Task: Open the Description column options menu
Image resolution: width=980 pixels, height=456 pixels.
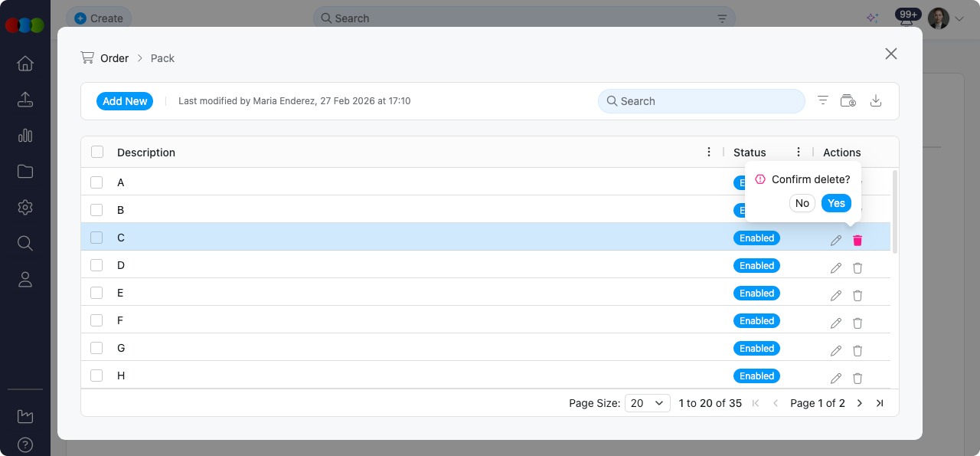Action: tap(709, 152)
